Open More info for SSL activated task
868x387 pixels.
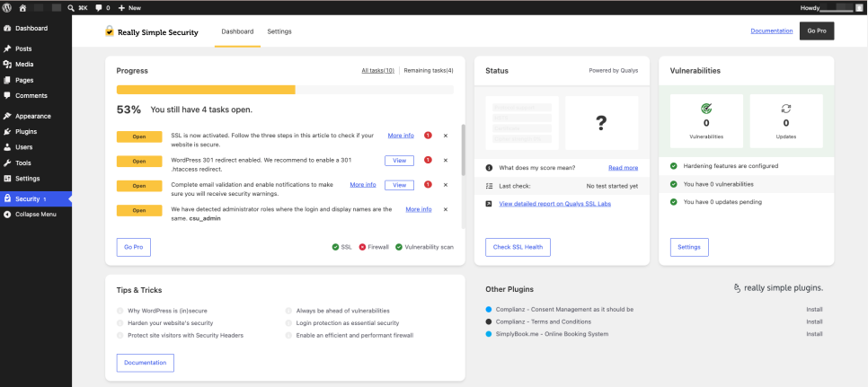(x=401, y=136)
